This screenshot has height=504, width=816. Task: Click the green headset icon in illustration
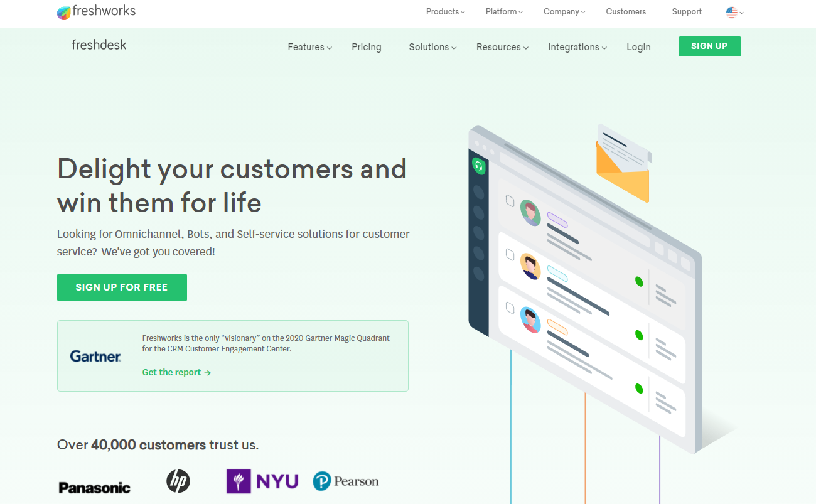(x=478, y=166)
